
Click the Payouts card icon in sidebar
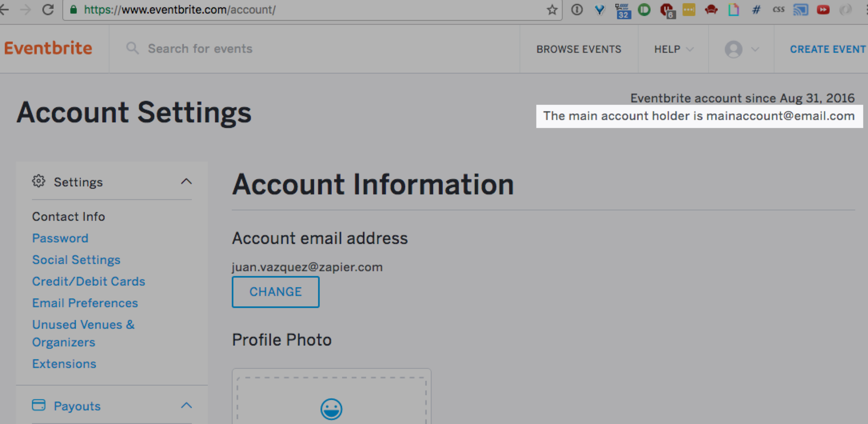38,405
